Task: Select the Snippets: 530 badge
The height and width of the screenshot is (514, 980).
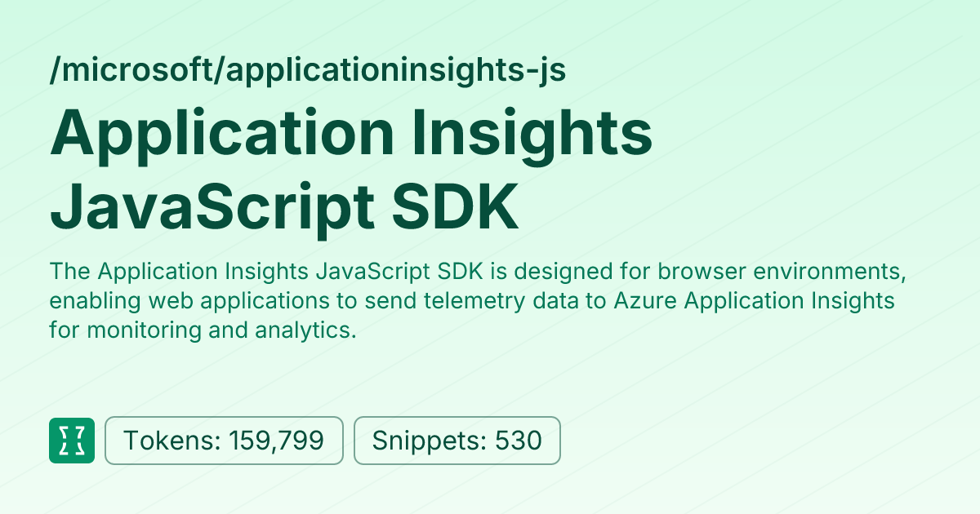Action: (x=457, y=441)
